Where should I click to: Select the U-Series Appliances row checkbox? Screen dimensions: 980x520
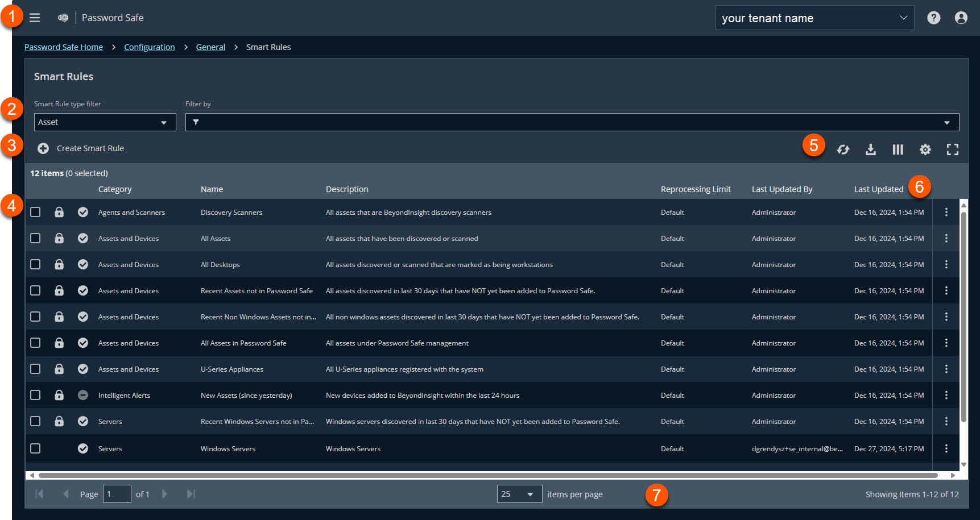click(35, 369)
